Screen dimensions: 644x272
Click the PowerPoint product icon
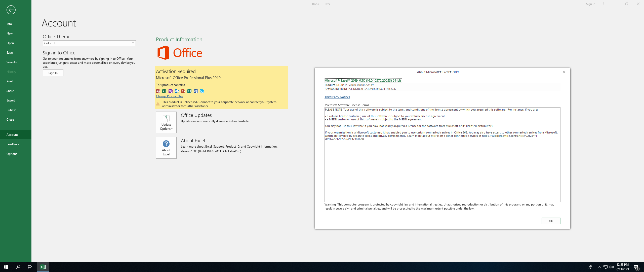pos(183,91)
